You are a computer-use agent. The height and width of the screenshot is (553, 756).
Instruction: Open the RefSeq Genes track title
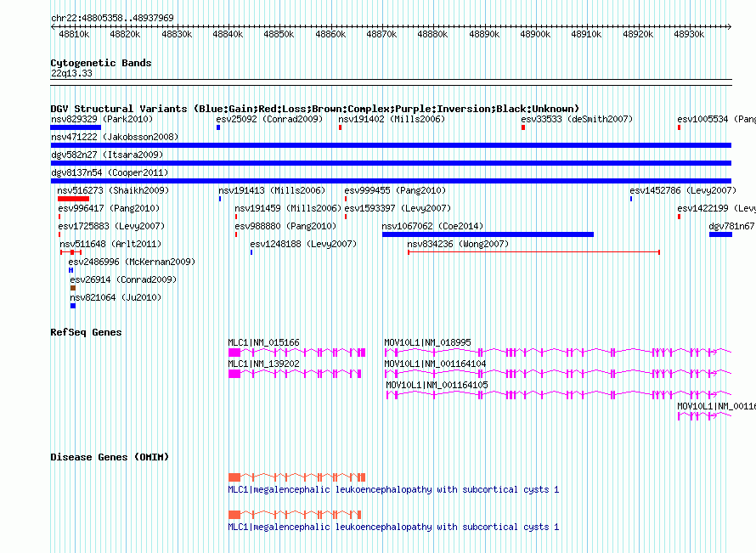86,332
